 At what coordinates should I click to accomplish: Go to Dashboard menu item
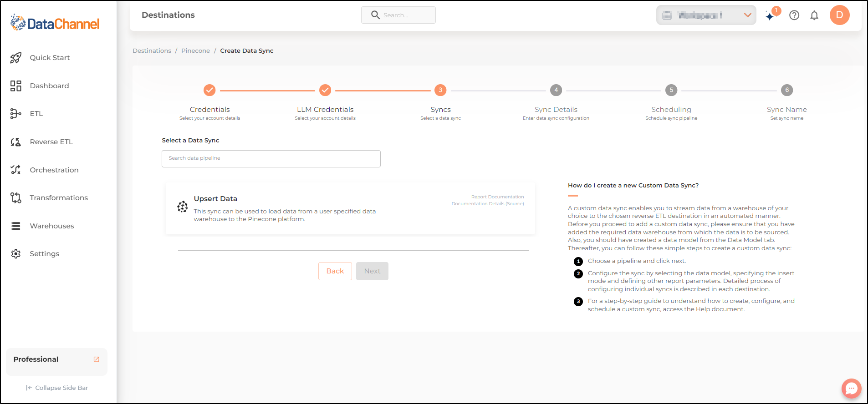[x=49, y=86]
